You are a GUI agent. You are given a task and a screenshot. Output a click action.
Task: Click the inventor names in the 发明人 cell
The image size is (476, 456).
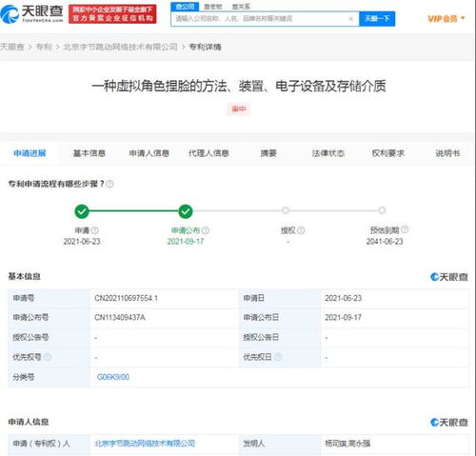[x=347, y=444]
